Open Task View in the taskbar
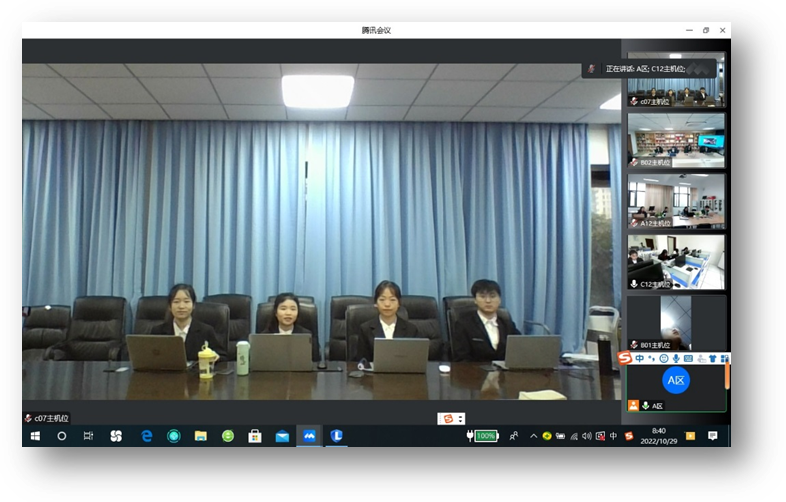Image resolution: width=786 pixels, height=502 pixels. coord(88,436)
